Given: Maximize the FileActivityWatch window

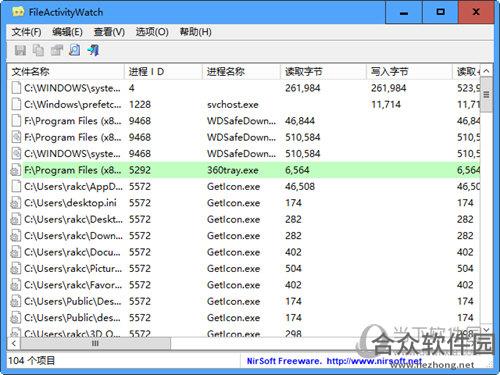Looking at the screenshot, I should (x=440, y=12).
